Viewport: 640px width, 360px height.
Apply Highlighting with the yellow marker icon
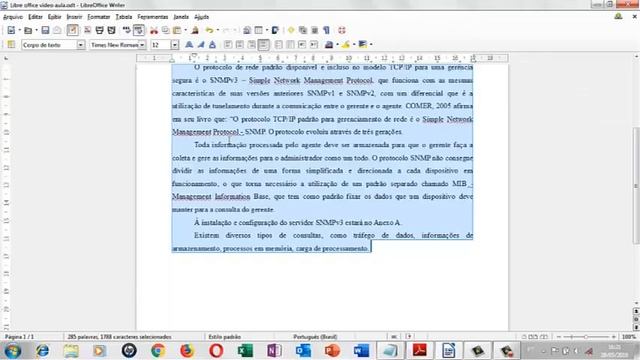(346, 44)
